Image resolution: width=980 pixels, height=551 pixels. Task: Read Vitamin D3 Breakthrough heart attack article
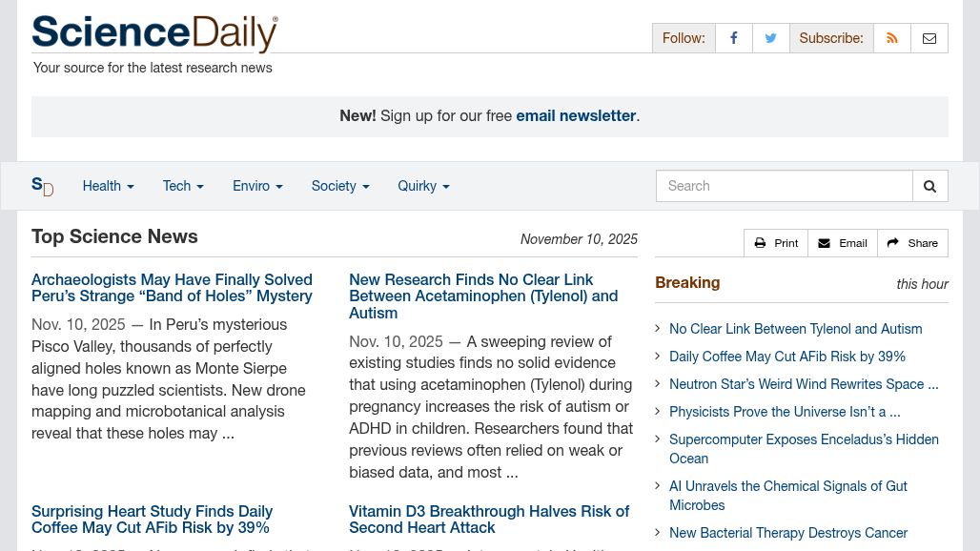[x=489, y=520]
